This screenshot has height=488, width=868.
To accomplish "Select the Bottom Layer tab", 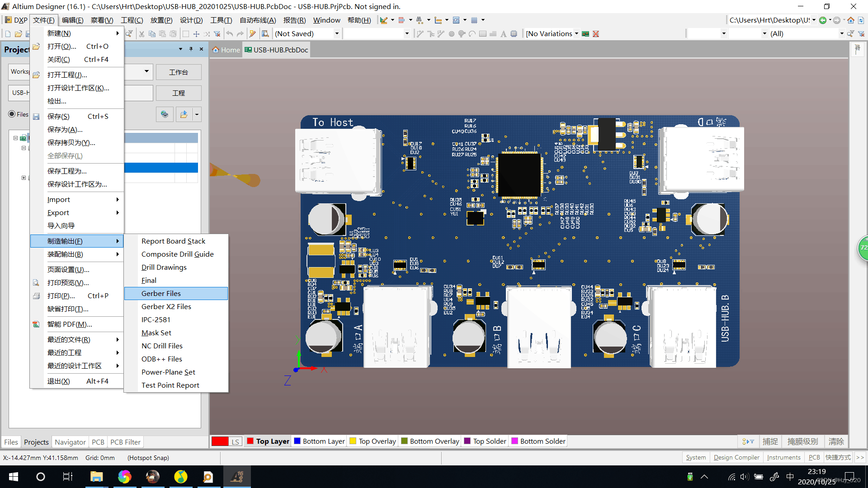I will (320, 441).
